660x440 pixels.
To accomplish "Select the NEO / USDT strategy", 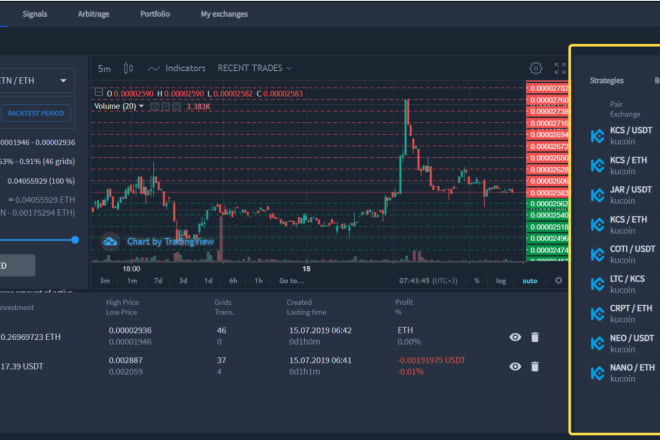I will (632, 338).
